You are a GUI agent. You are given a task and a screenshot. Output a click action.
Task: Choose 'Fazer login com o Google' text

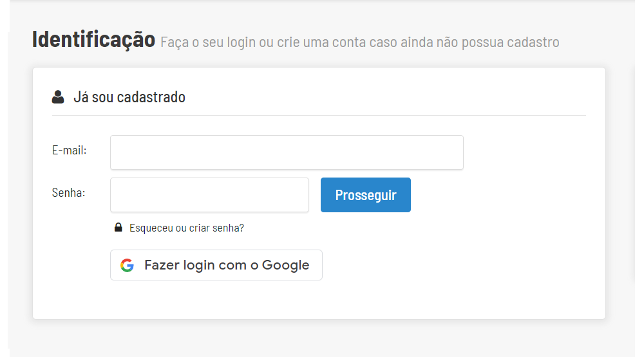coord(227,265)
